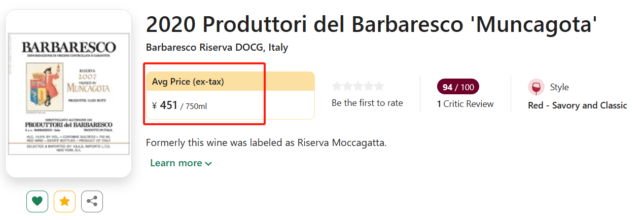
Task: Rate the wine four stars
Action: [x=369, y=87]
